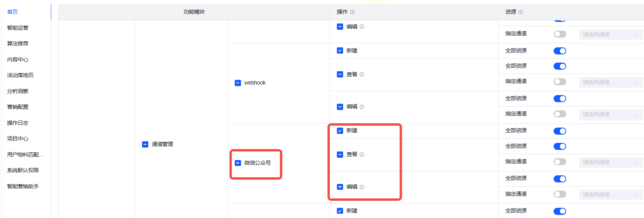Viewport: 644px width, 218px height.
Task: Open 智能运营 in the sidebar
Action: coord(18,28)
